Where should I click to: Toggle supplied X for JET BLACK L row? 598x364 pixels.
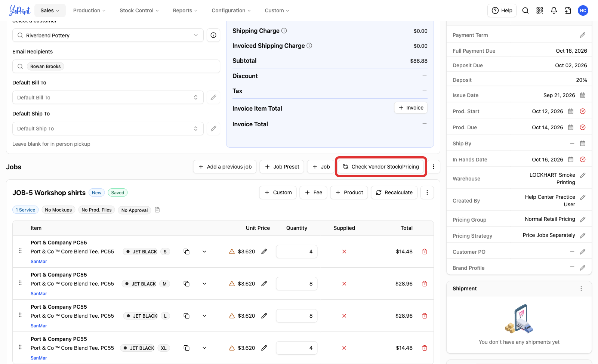[344, 316]
